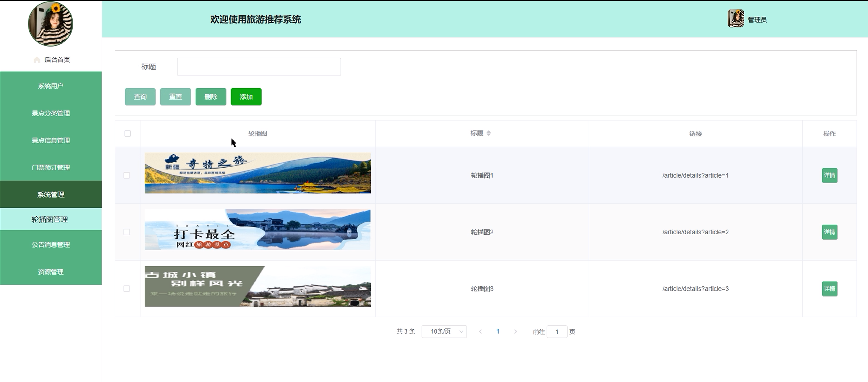Open the 10条/页 page size dropdown
The width and height of the screenshot is (868, 382).
444,331
